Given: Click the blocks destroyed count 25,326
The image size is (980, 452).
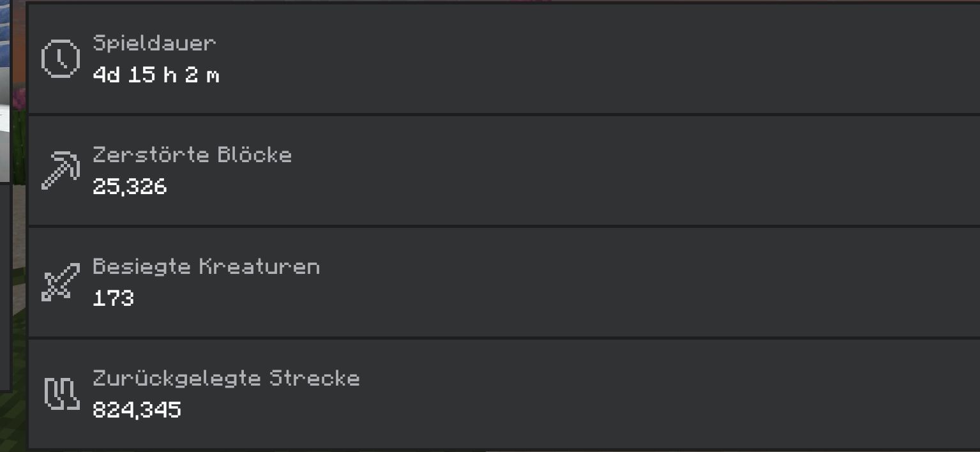Looking at the screenshot, I should tap(130, 187).
